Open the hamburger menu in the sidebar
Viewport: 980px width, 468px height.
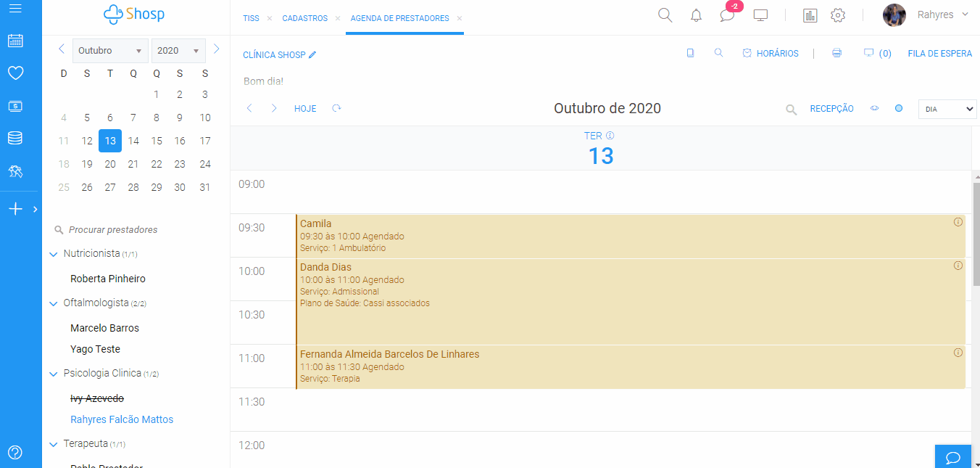click(15, 9)
